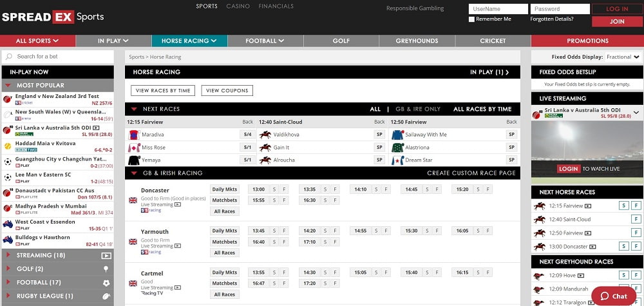Select Yemaya black silks icon
644x306 pixels.
135,160
